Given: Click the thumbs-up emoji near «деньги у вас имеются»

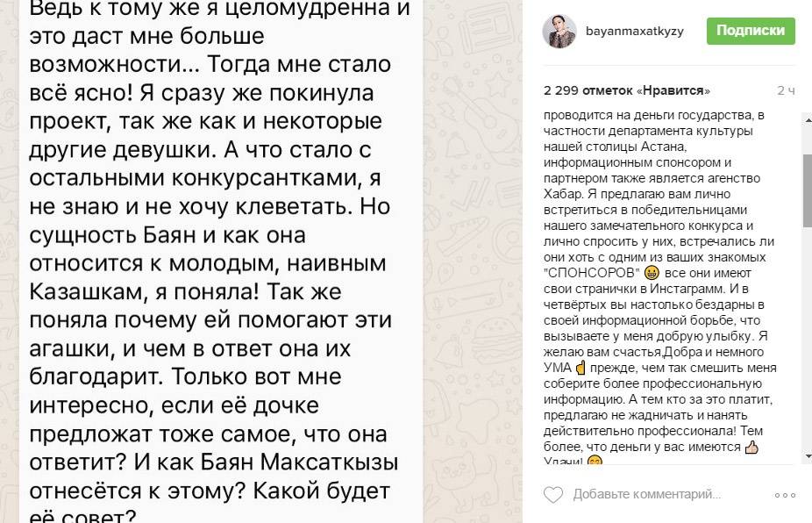Looking at the screenshot, I should pos(752,448).
